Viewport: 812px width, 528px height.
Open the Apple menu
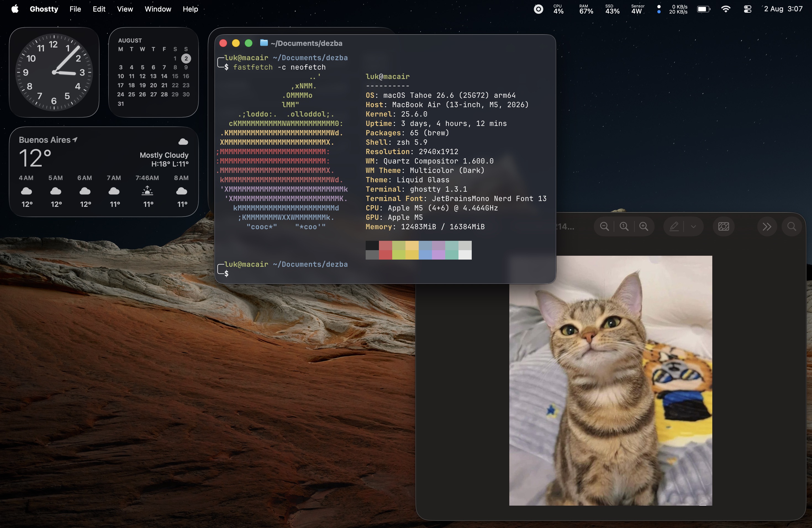coord(15,9)
